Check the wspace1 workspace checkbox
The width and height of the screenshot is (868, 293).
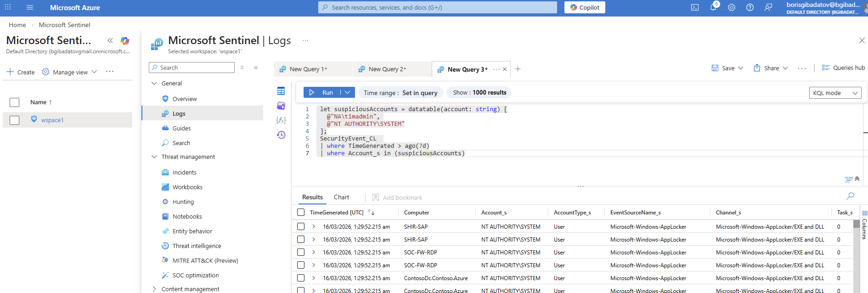(15, 120)
